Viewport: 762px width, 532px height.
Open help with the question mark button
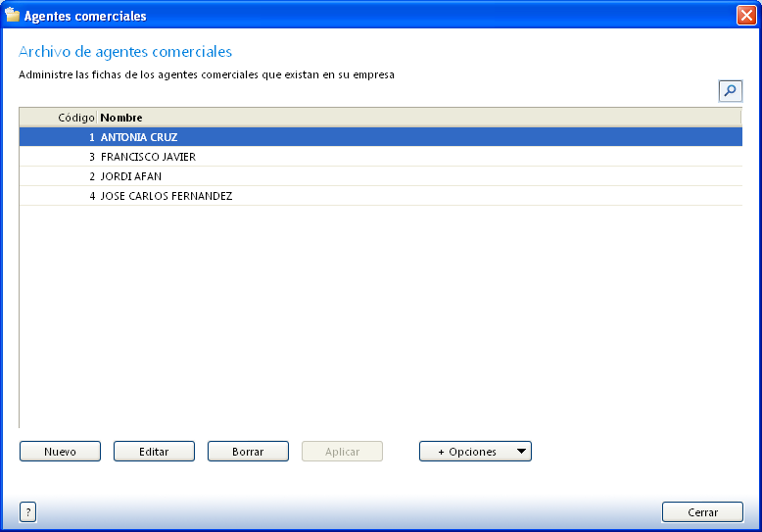tap(27, 511)
